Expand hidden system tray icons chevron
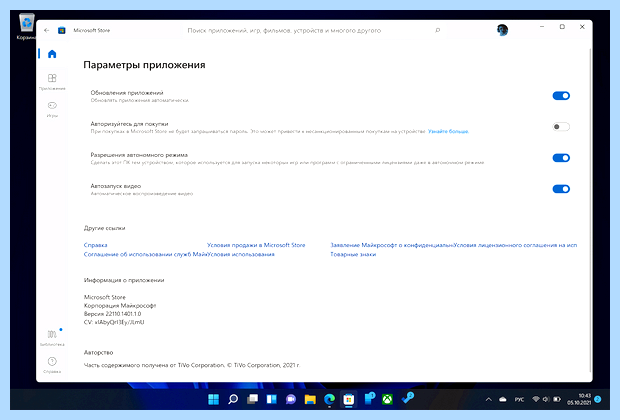This screenshot has width=620, height=420. pyautogui.click(x=489, y=399)
